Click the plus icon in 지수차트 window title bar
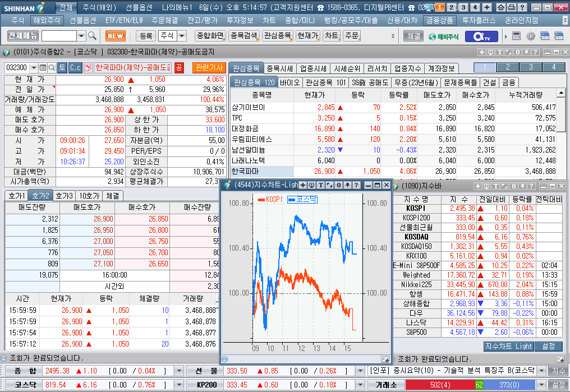The width and height of the screenshot is (570, 392). [303, 185]
